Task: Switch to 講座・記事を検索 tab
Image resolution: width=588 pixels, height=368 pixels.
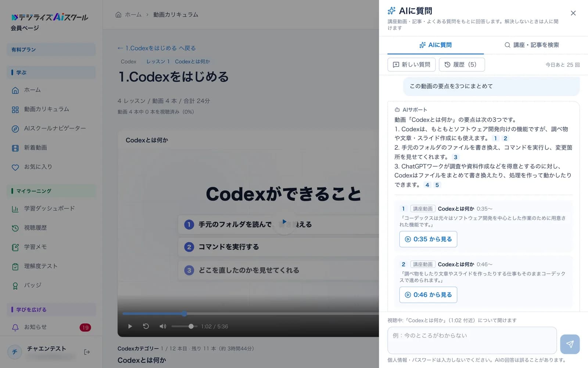Action: tap(531, 45)
